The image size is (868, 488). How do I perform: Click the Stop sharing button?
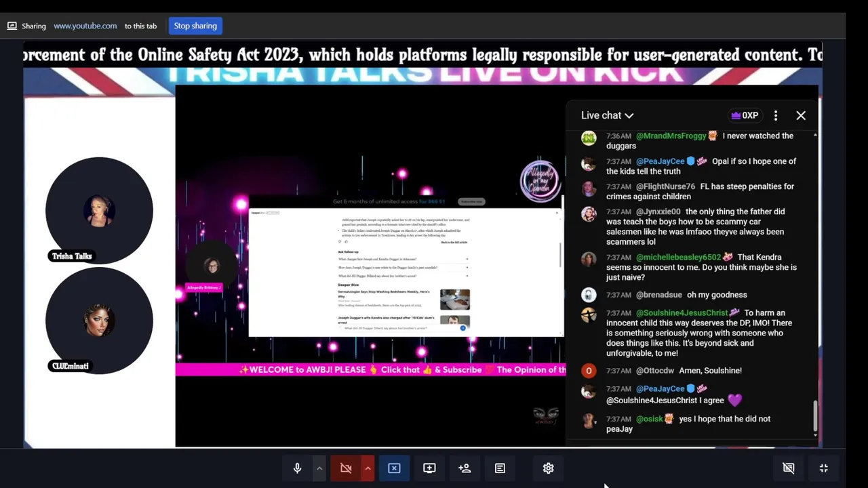[x=195, y=26]
